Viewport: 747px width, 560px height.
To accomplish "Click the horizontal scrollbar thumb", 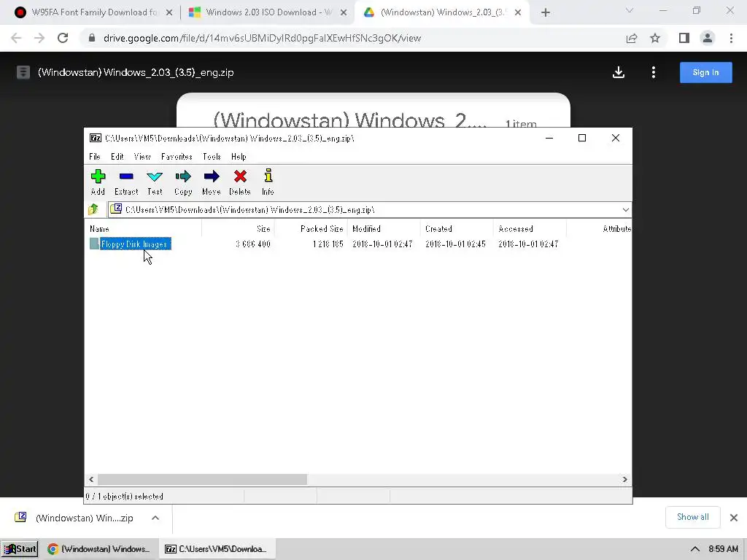I will pos(203,480).
